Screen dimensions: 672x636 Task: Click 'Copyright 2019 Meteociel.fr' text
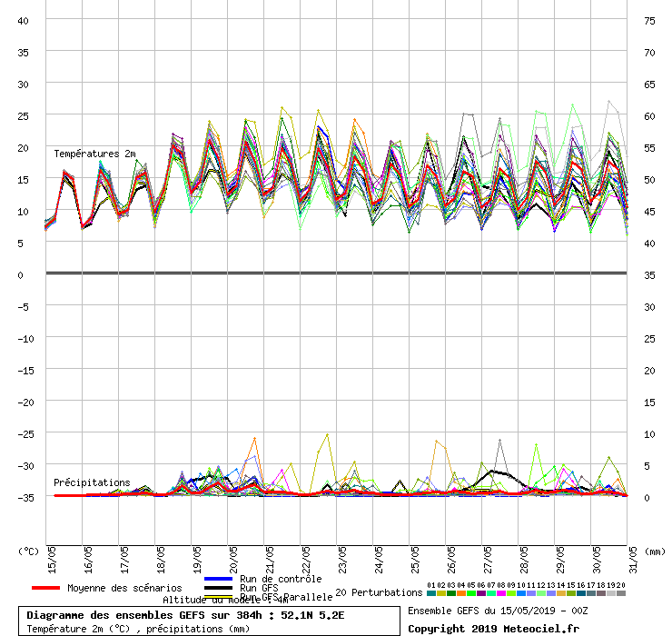(494, 629)
